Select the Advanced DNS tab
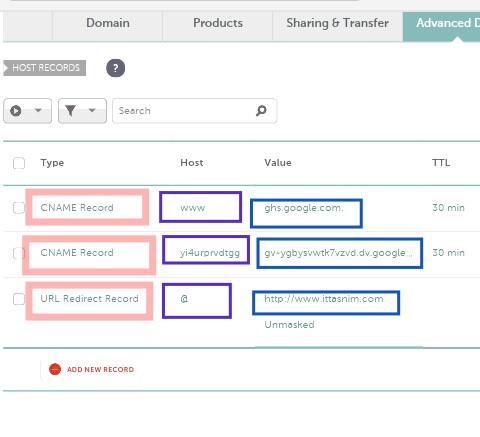Screen dimensions: 480x437 click(441, 26)
